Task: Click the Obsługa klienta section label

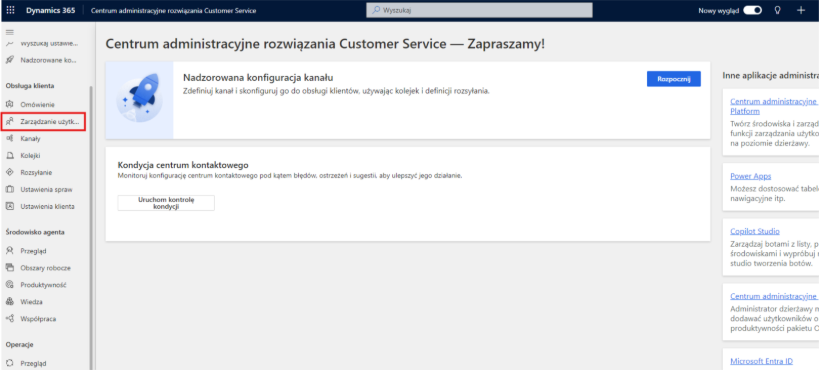Action: point(30,85)
